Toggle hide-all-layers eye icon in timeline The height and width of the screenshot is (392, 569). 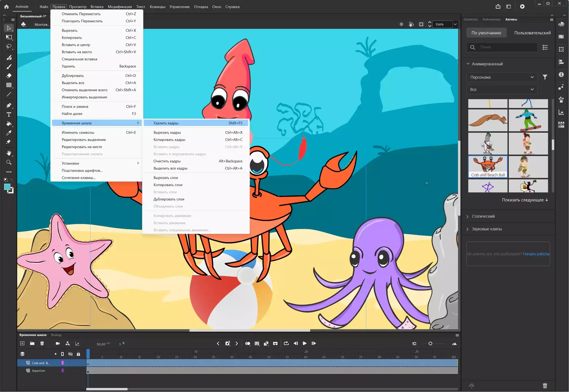click(x=70, y=354)
